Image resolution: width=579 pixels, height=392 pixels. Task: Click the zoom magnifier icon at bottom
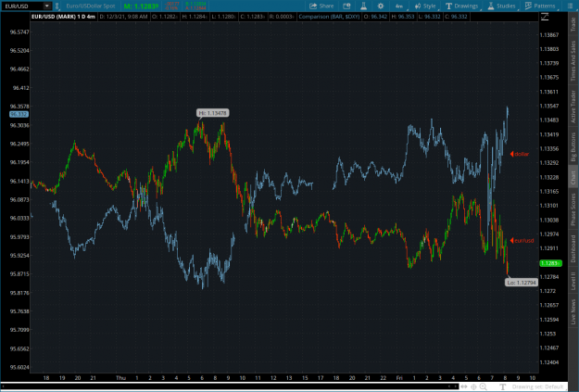[x=483, y=386]
